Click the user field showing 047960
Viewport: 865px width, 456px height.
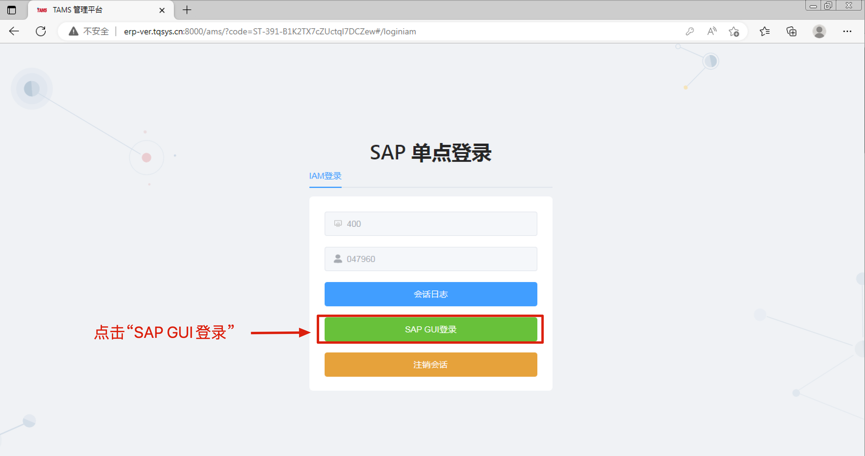pyautogui.click(x=431, y=259)
